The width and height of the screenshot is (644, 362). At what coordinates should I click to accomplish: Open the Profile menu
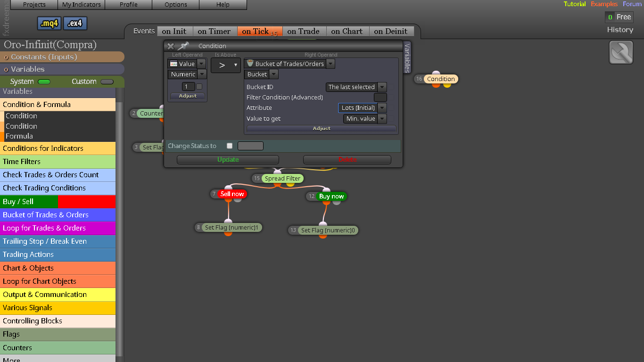click(x=129, y=5)
